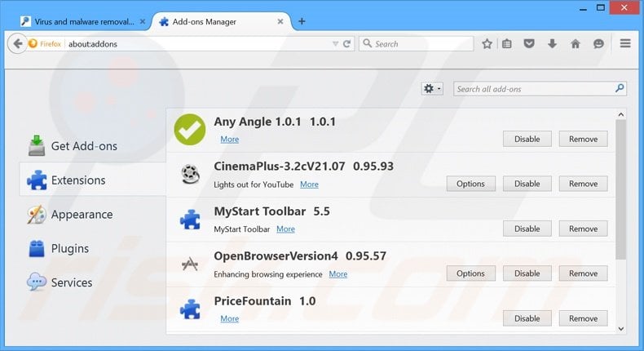Click the MyStart Toolbar puzzle icon
This screenshot has width=644, height=351.
[190, 220]
